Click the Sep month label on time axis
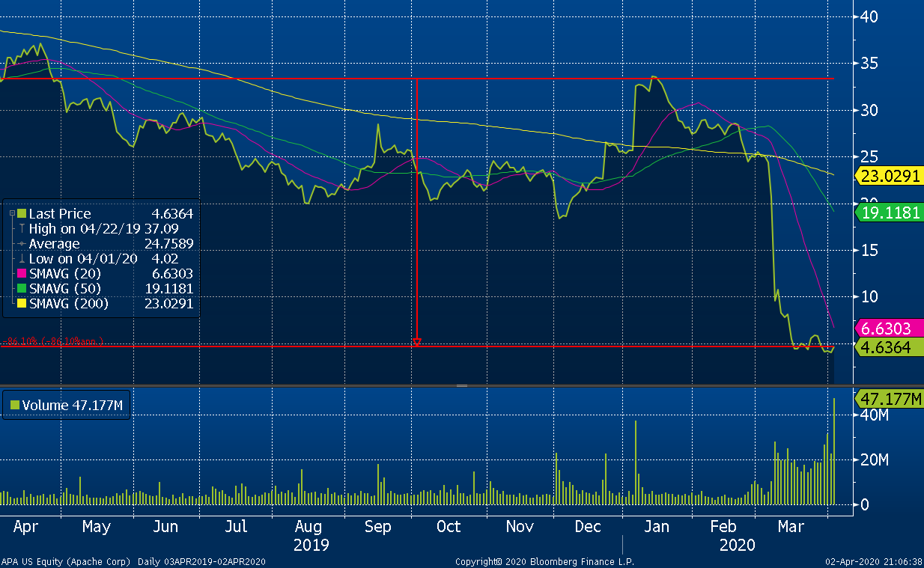The height and width of the screenshot is (568, 924). coord(378,528)
